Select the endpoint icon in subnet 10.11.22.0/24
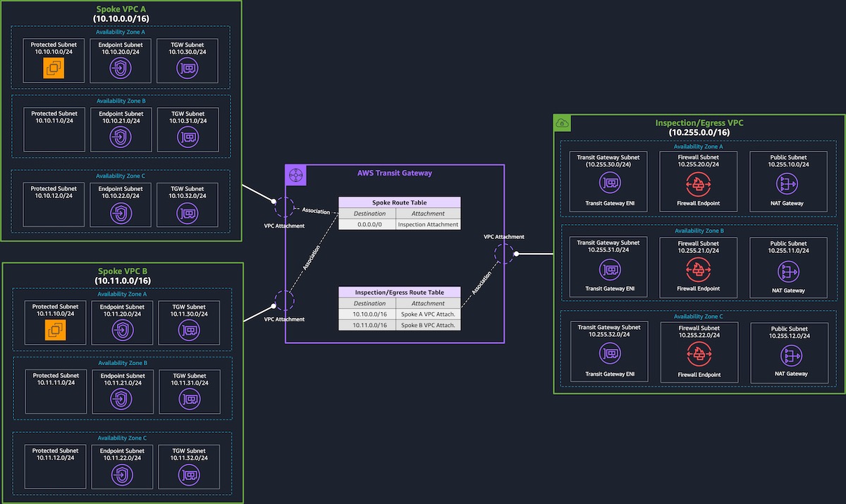The width and height of the screenshot is (846, 504). pyautogui.click(x=121, y=474)
